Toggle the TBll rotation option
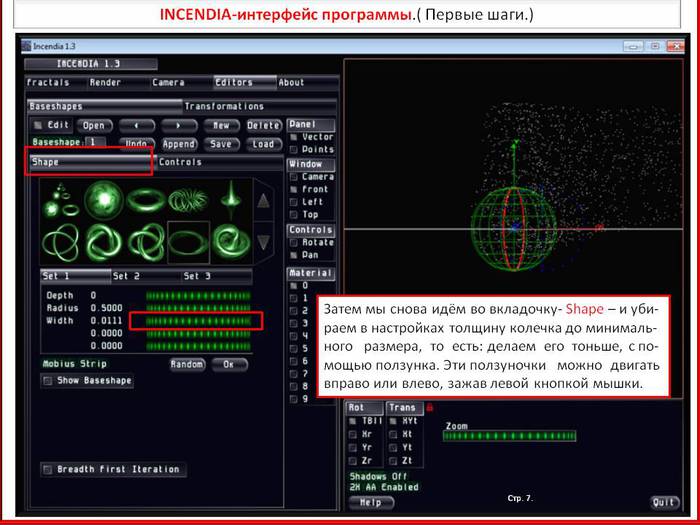 point(353,421)
